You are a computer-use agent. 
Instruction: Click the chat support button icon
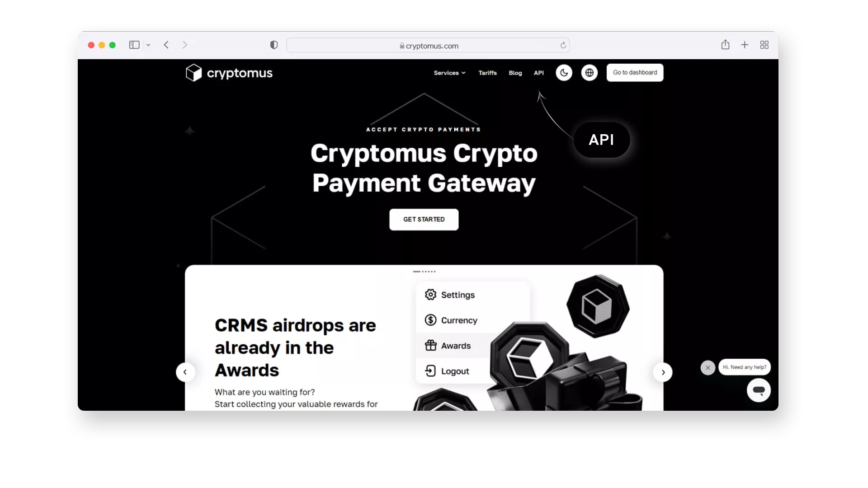pos(758,390)
